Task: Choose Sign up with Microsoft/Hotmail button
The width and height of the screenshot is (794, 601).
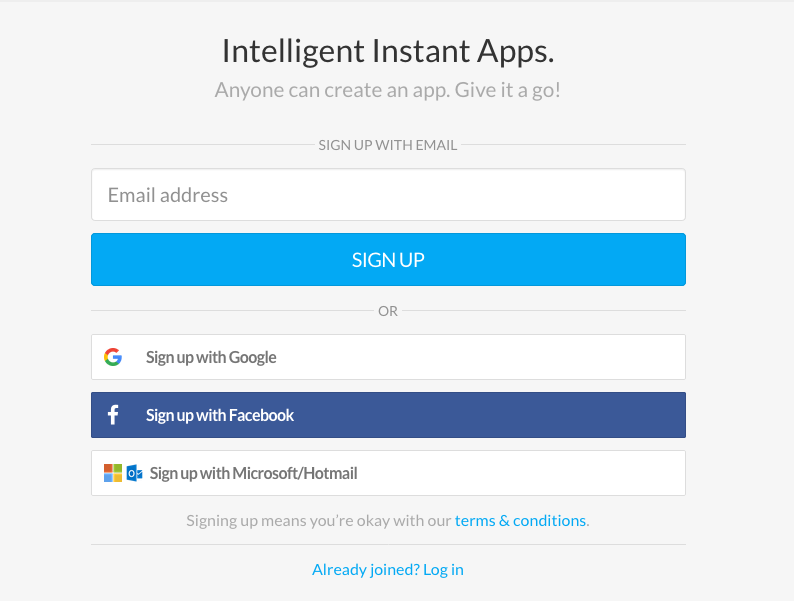Action: [388, 473]
